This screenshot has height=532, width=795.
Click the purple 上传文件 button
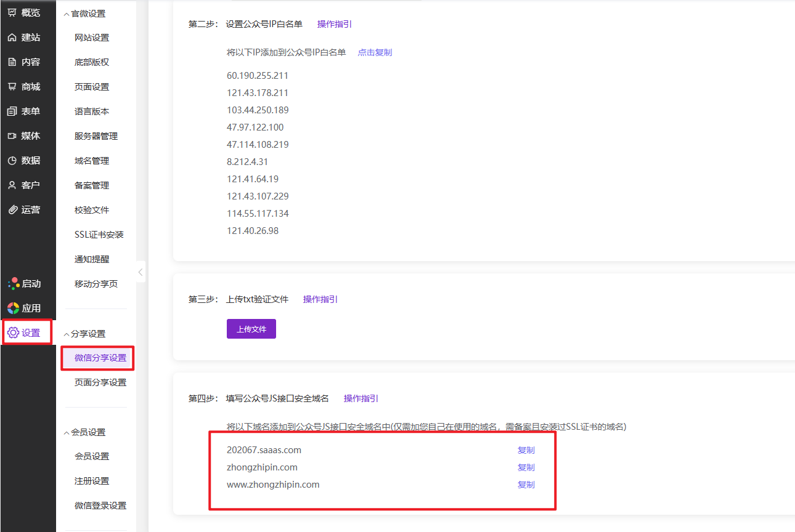[251, 329]
